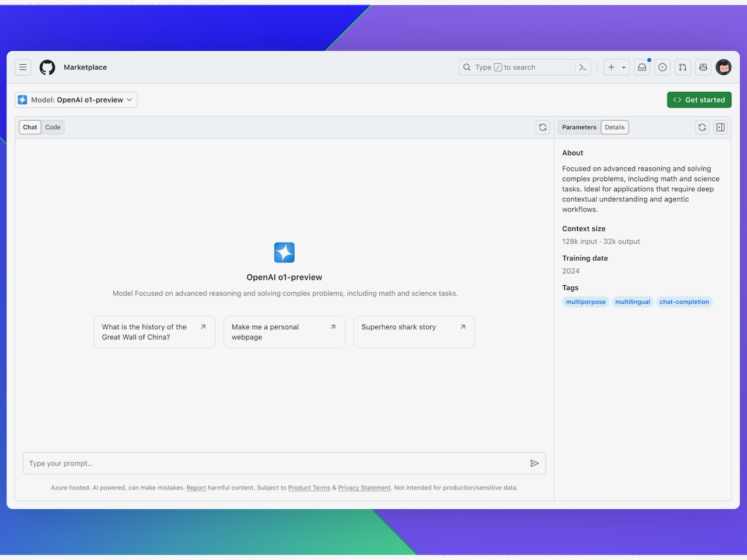Click the plus create-new icon

pos(611,67)
